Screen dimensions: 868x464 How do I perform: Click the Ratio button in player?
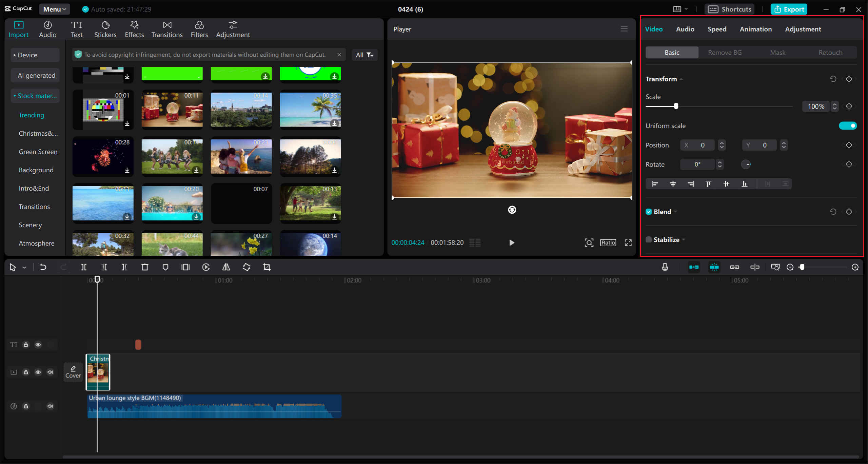tap(608, 243)
